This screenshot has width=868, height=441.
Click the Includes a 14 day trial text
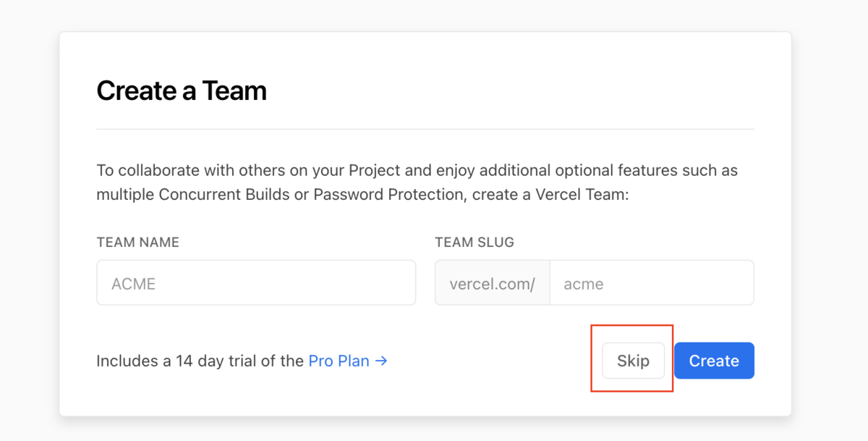tap(200, 361)
